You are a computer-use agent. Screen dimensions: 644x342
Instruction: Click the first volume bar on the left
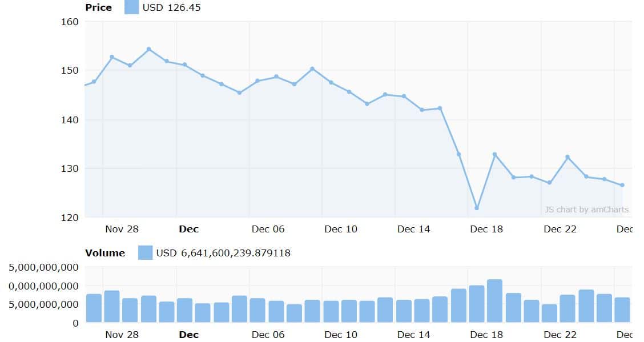coord(94,308)
